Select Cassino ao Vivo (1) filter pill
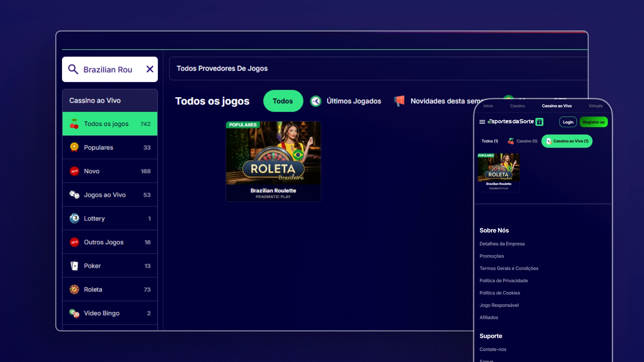This screenshot has width=644, height=362. click(x=567, y=141)
